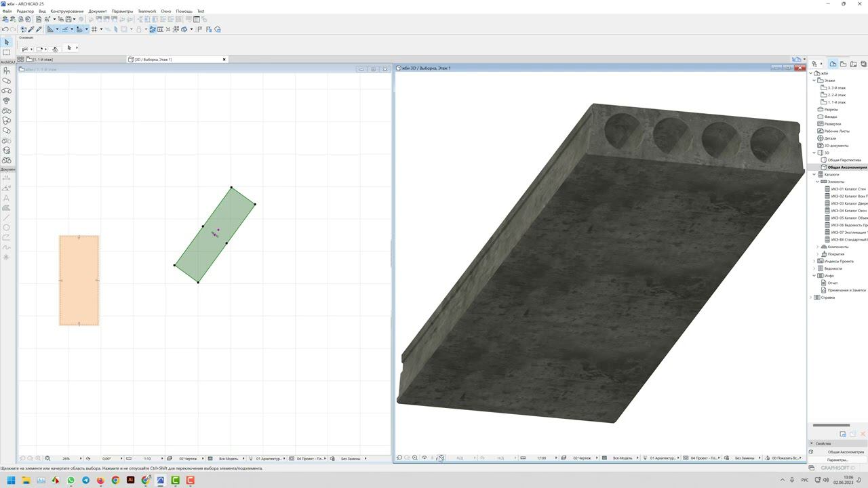Select the orange rectangle in the floor plan
Screen dimensions: 868x488
tap(79, 281)
